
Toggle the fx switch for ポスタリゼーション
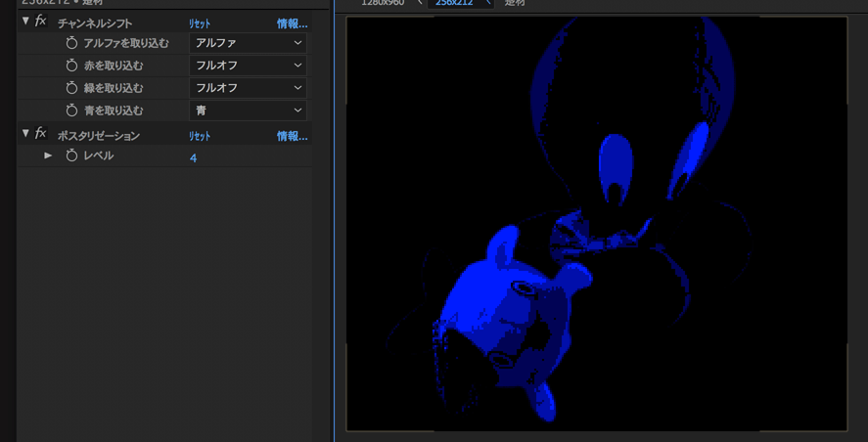41,133
